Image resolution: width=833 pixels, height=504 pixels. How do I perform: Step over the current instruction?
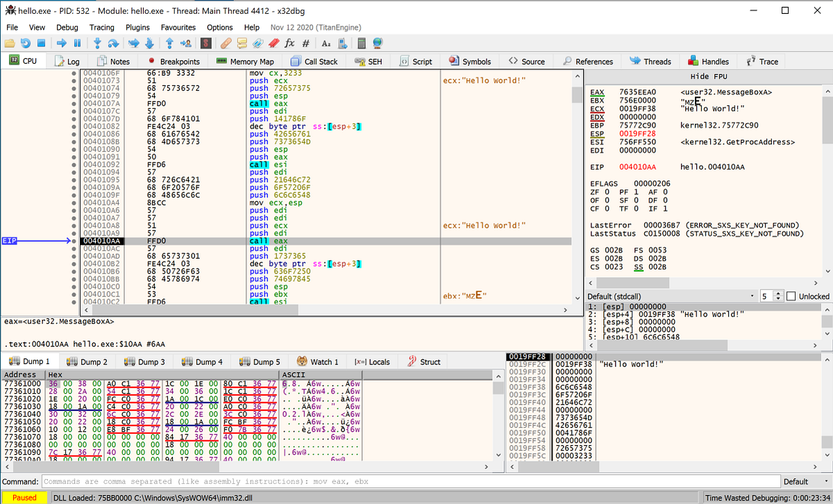114,43
